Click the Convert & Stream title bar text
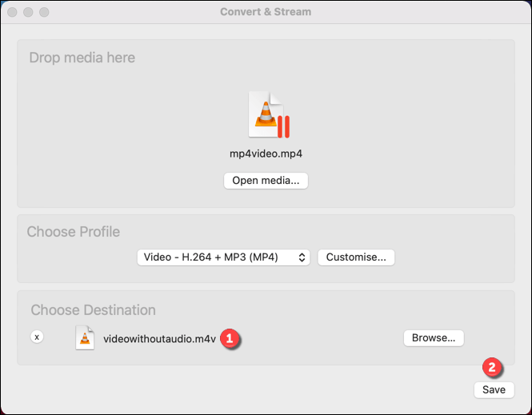The image size is (532, 415). pyautogui.click(x=266, y=12)
